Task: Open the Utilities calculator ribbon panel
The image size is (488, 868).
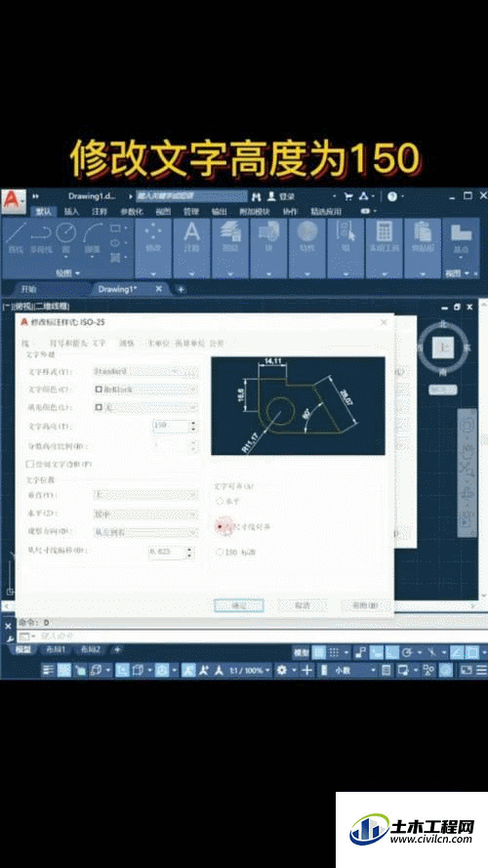Action: coord(384,248)
